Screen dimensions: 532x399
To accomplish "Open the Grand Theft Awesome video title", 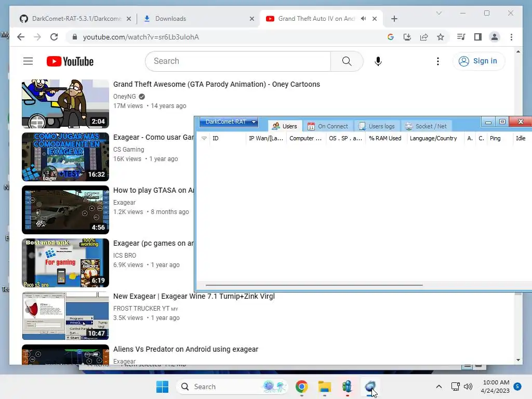I will (x=217, y=84).
